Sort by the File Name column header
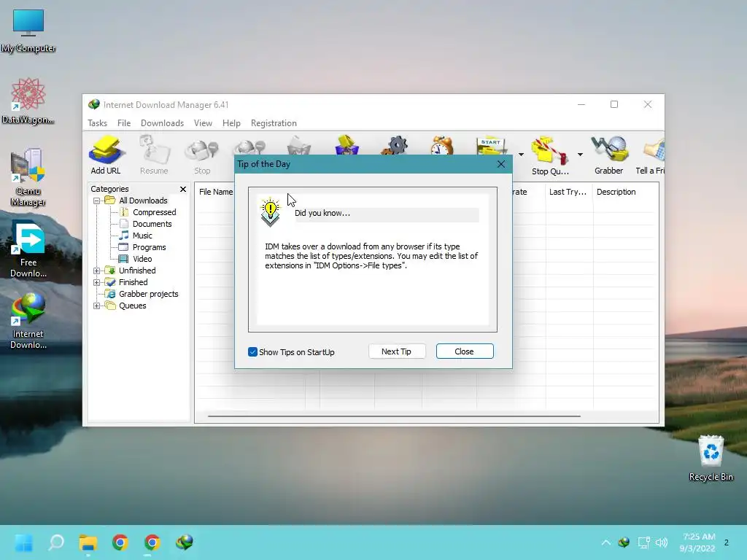The height and width of the screenshot is (560, 747). click(215, 192)
